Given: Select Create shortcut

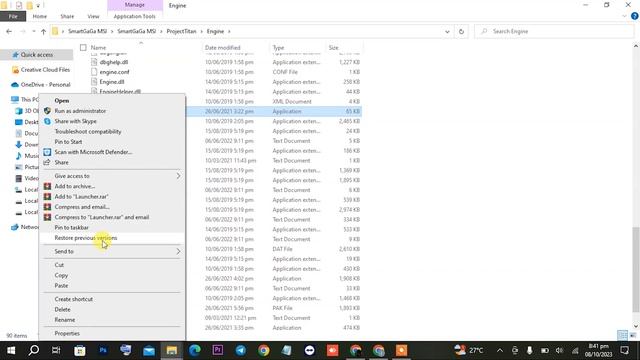Looking at the screenshot, I should tap(73, 299).
